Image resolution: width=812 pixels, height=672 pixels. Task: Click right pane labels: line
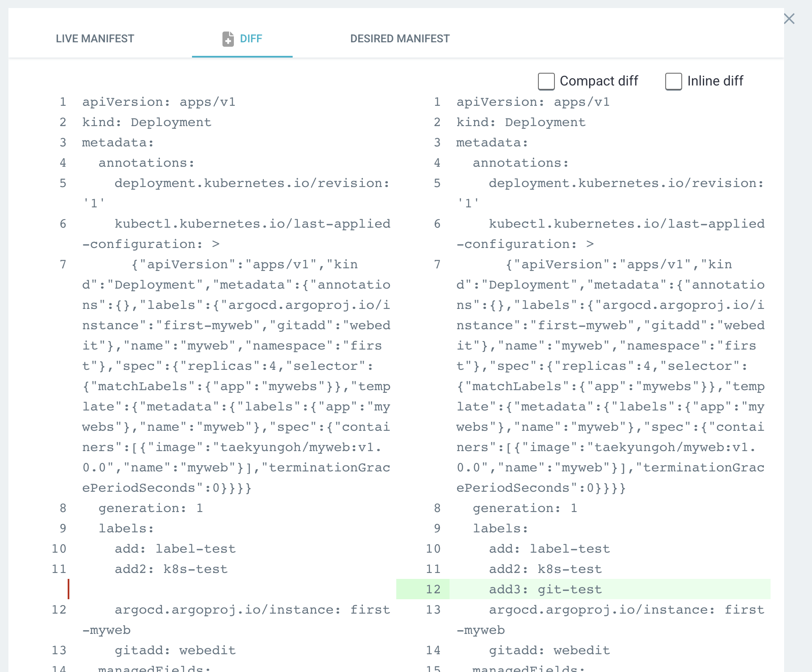500,529
